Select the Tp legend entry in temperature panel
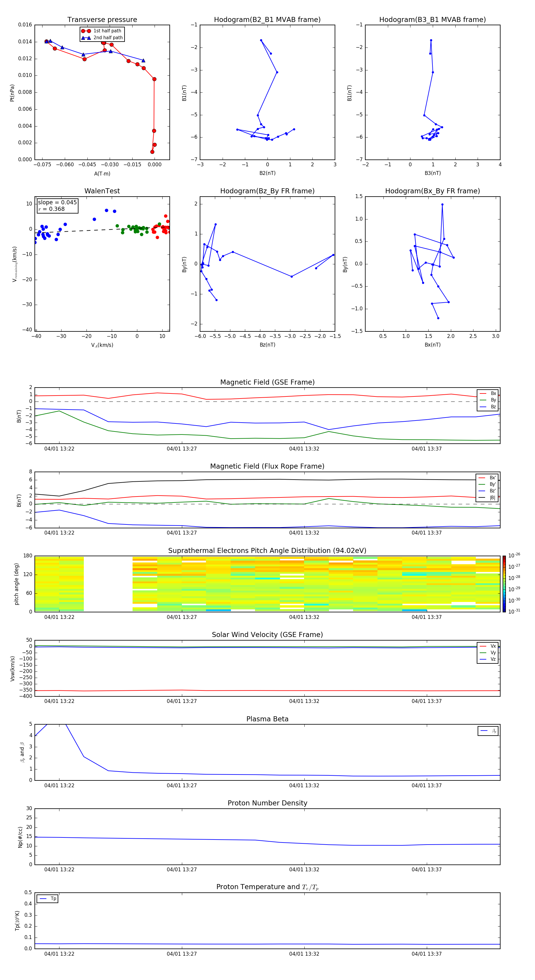Viewport: 535px width, 980px height. point(48,899)
